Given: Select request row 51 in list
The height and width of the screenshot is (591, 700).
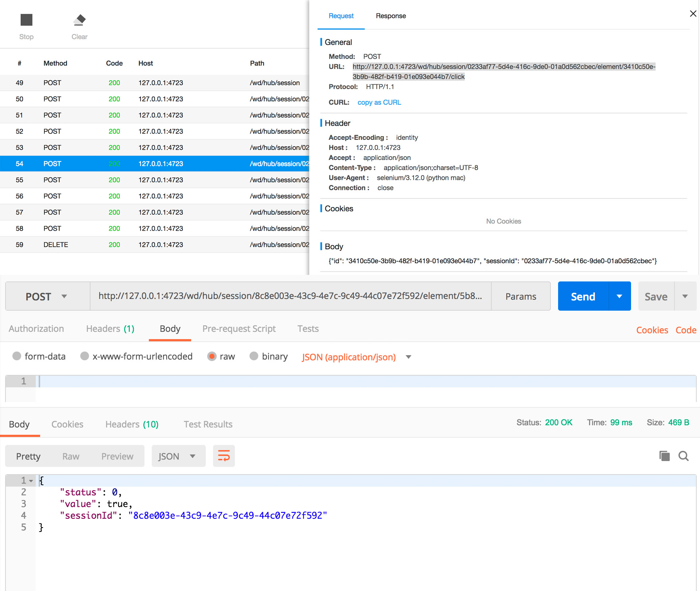Looking at the screenshot, I should click(155, 115).
